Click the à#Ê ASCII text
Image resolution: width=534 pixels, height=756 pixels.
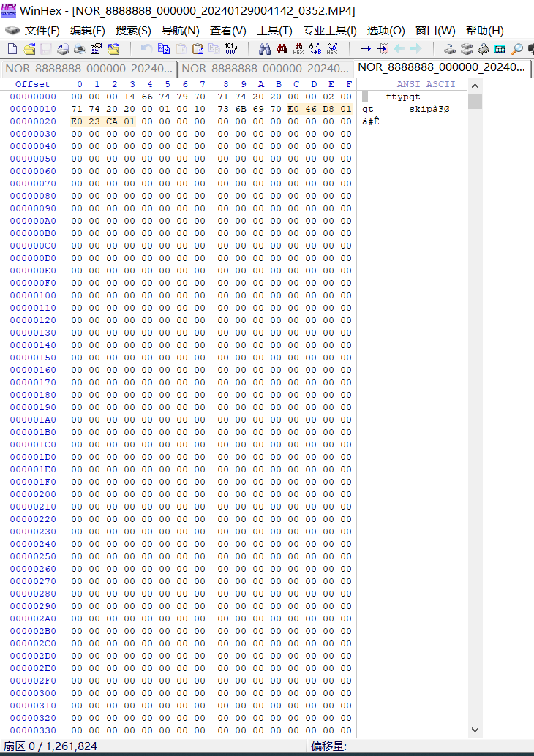[x=371, y=121]
